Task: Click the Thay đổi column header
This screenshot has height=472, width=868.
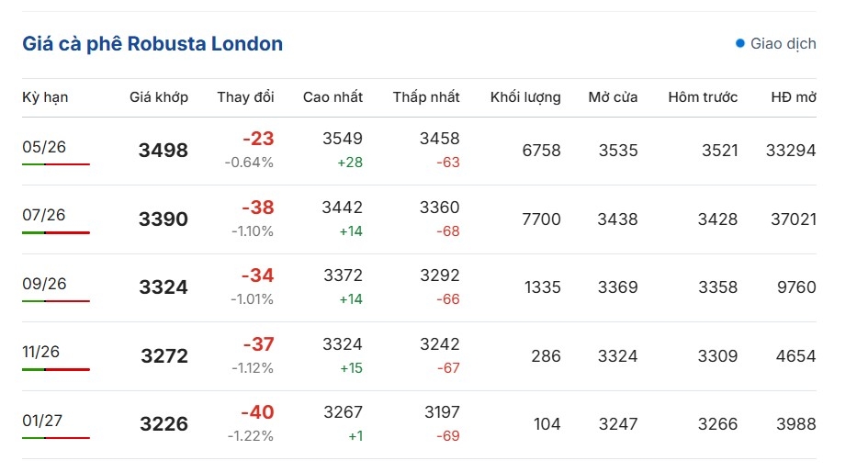Action: (245, 97)
